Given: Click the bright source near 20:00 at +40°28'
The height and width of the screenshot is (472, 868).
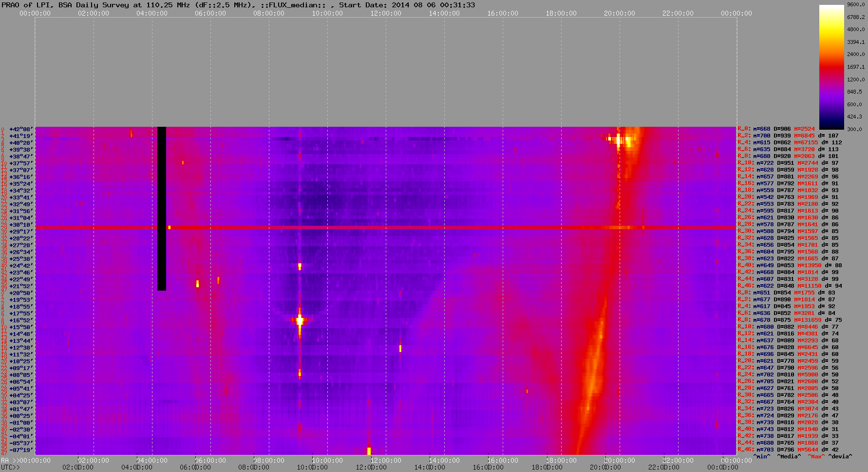Looking at the screenshot, I should click(x=619, y=140).
